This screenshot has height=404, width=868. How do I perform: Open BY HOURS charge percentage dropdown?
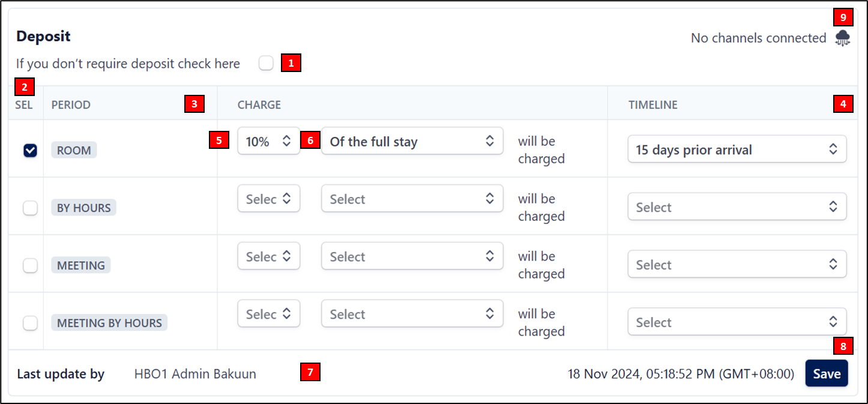pos(268,199)
